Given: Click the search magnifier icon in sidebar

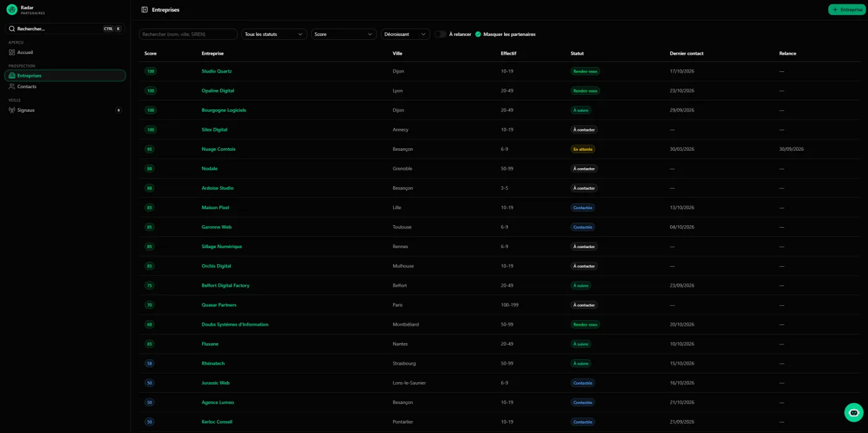Looking at the screenshot, I should point(12,29).
